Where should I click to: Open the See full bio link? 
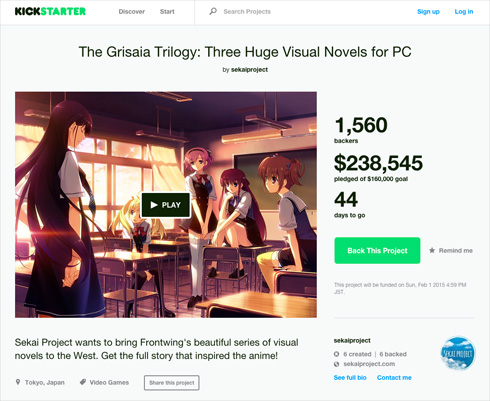pyautogui.click(x=350, y=378)
